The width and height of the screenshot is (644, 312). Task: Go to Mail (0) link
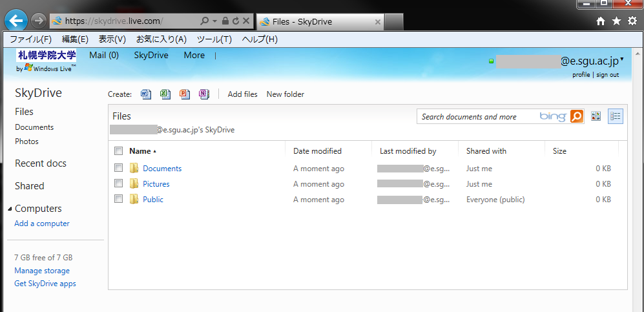104,56
